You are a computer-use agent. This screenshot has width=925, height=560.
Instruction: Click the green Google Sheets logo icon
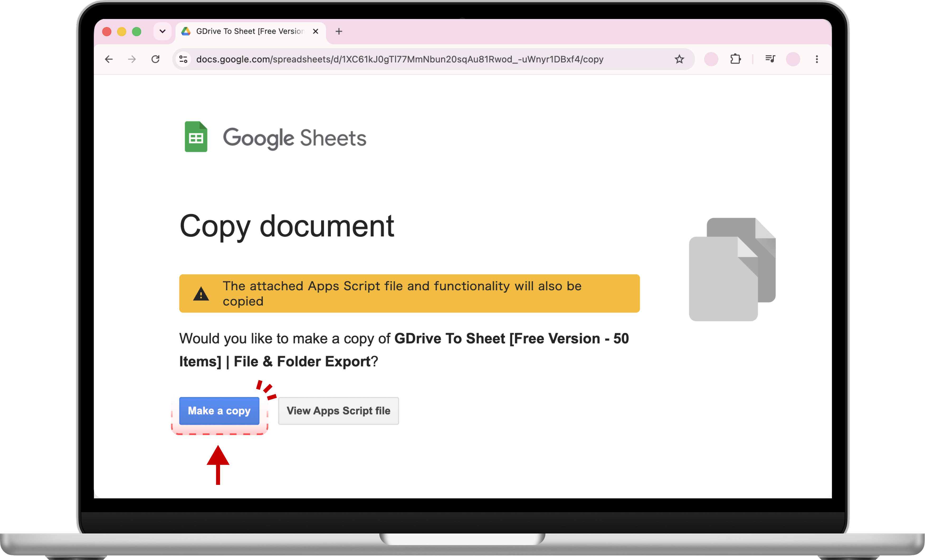point(196,137)
